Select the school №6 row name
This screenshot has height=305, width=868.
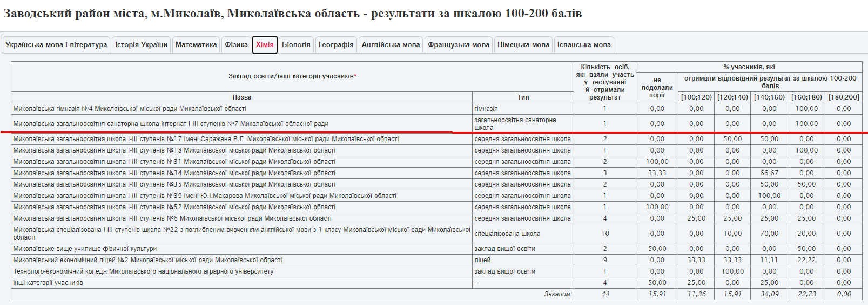click(x=172, y=218)
